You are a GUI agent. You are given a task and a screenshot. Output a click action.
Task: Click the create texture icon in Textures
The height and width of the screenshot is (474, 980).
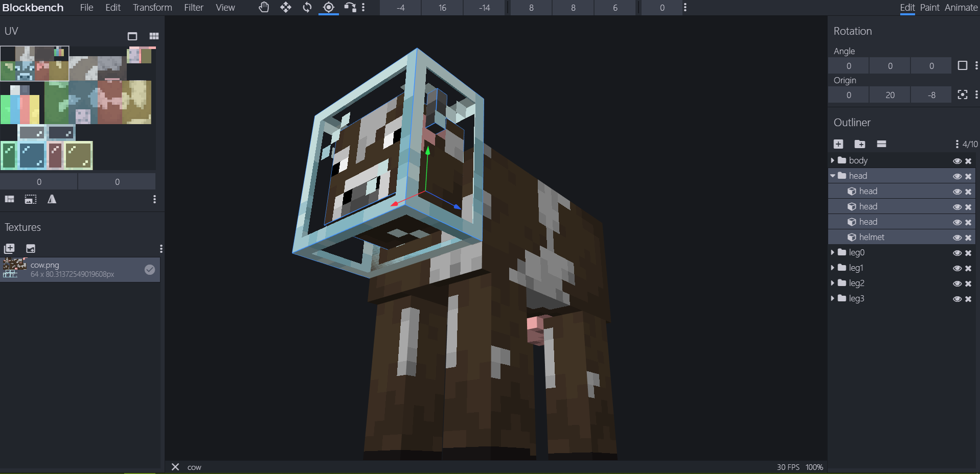[x=31, y=249]
